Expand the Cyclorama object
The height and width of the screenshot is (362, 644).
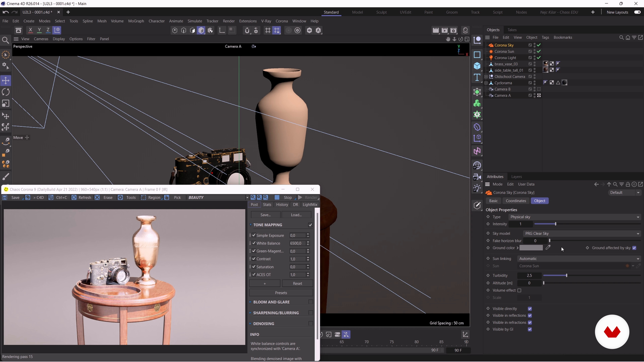tap(486, 83)
